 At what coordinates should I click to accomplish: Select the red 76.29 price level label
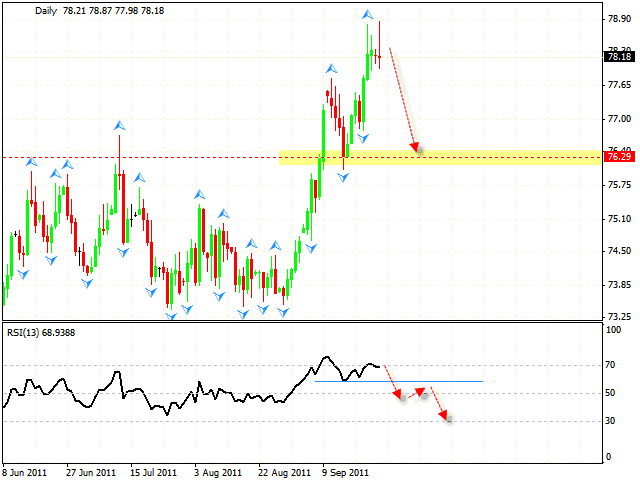click(x=618, y=157)
